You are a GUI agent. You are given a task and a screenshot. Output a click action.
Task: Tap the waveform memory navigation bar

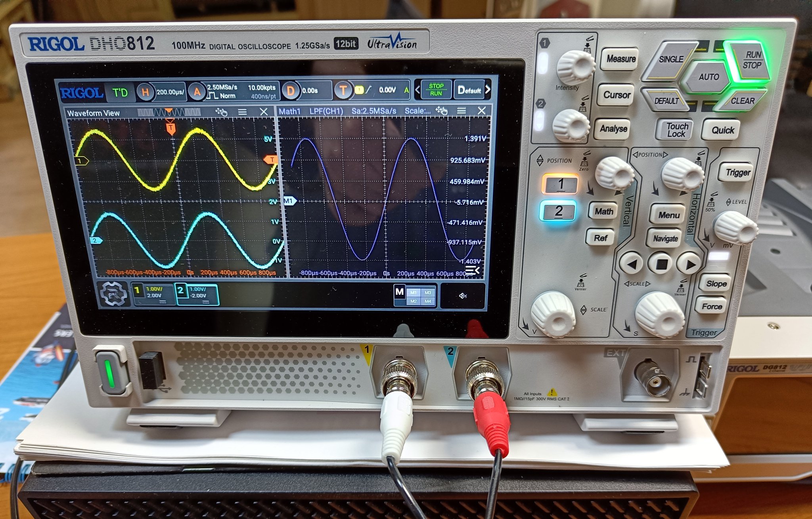tap(169, 113)
